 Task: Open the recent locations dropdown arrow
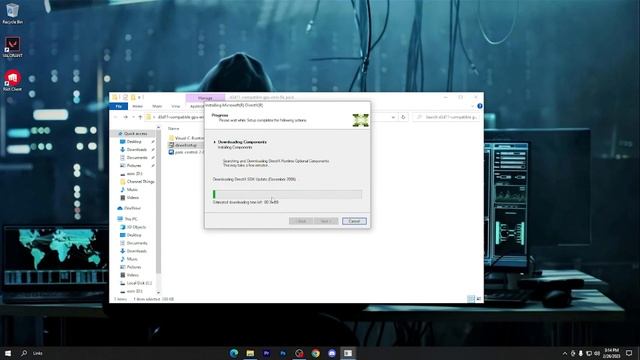(x=133, y=117)
